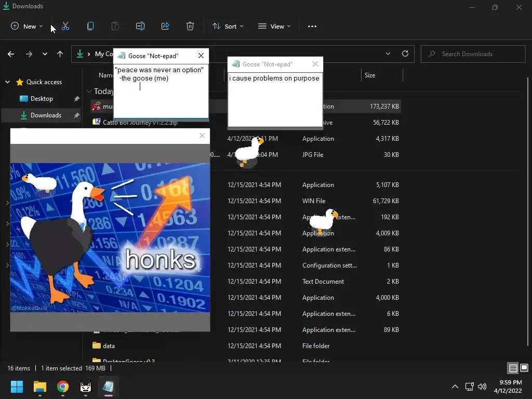Viewport: 532px width, 399px height.
Task: Click the text area reading 'i cause problems on purpose'
Action: click(275, 99)
